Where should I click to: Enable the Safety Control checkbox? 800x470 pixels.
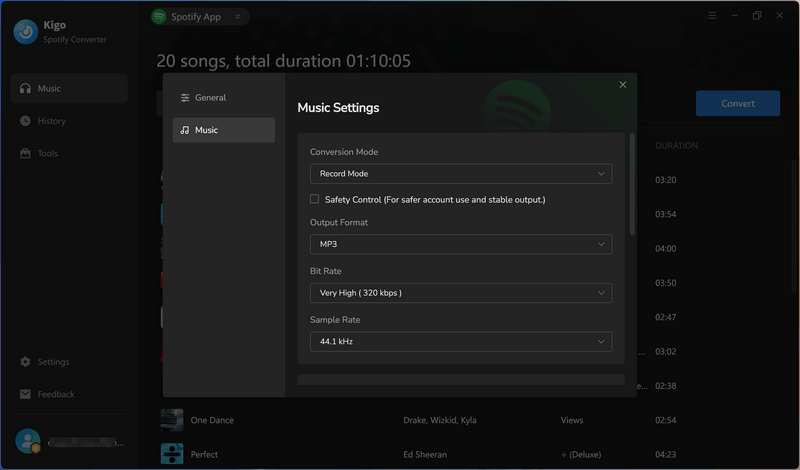tap(314, 199)
